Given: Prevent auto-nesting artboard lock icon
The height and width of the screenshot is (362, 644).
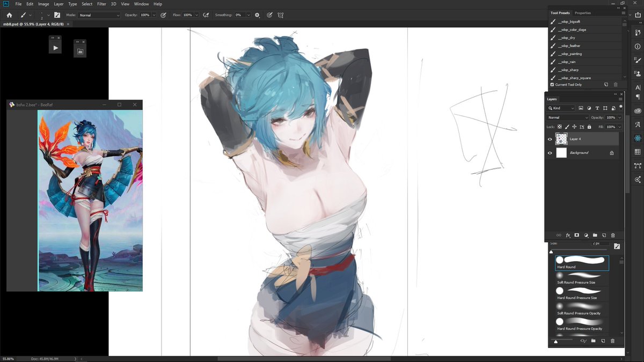Looking at the screenshot, I should (x=582, y=127).
